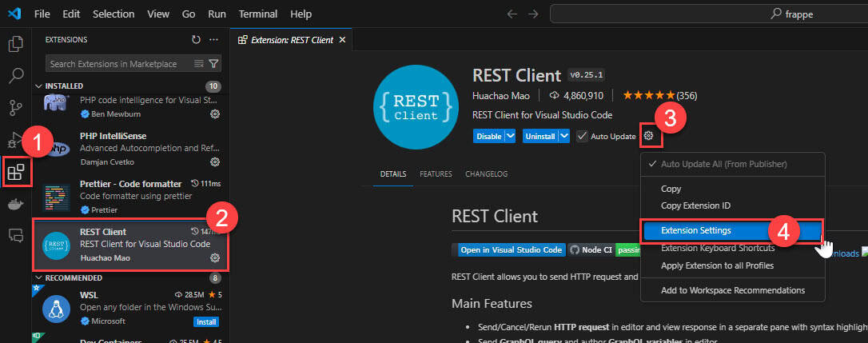
Task: Open Extensions panel more actions menu
Action: 213,40
